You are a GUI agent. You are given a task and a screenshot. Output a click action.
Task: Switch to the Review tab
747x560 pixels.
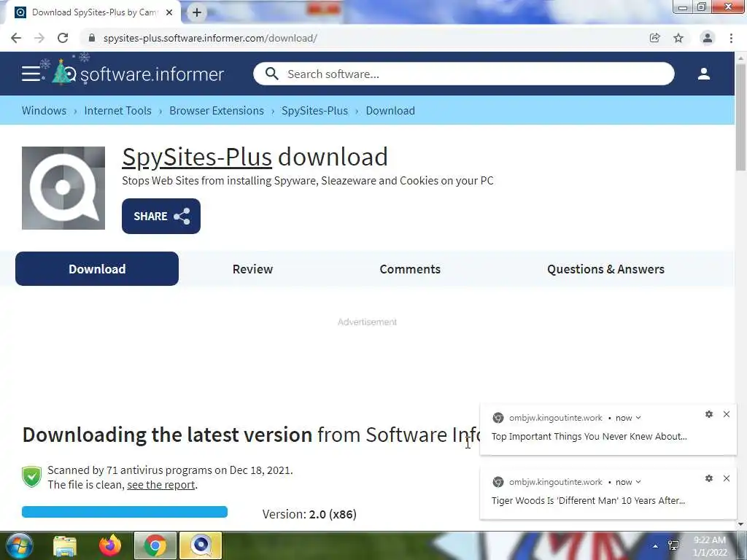(x=252, y=269)
